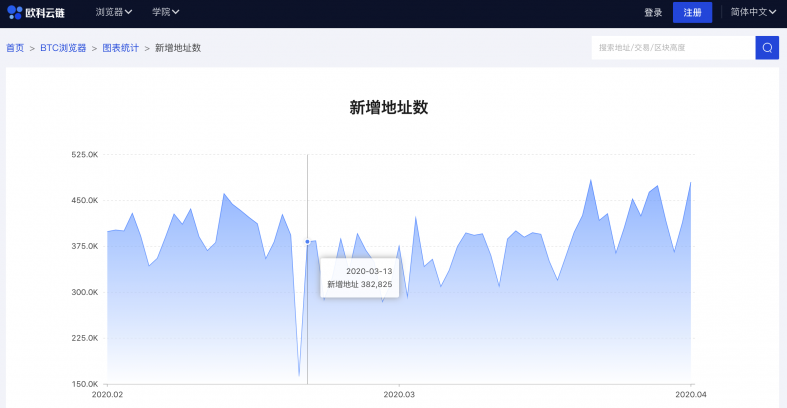787x408 pixels.
Task: Click the 225.0K y-axis label
Action: (x=85, y=338)
